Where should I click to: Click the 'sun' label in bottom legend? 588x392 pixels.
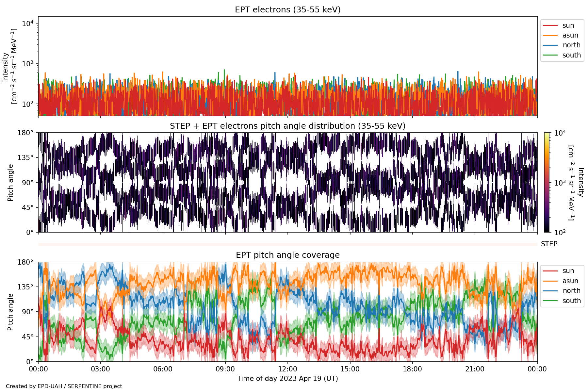[x=568, y=271]
